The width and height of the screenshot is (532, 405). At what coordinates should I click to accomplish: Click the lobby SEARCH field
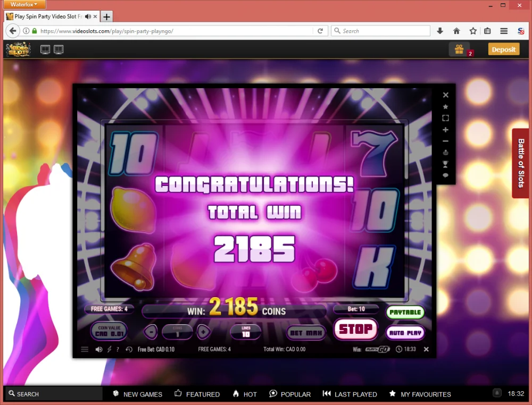(54, 394)
